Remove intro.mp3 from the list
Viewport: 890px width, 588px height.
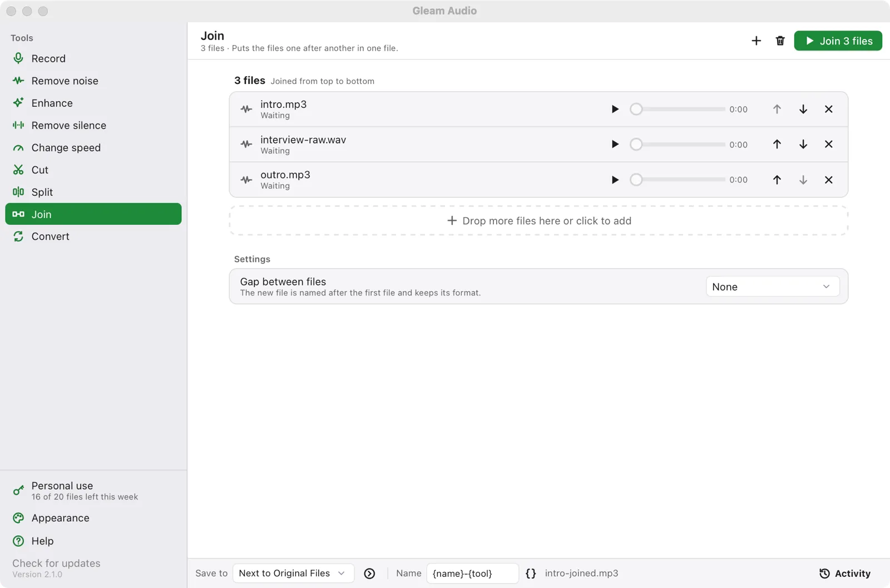pos(828,109)
